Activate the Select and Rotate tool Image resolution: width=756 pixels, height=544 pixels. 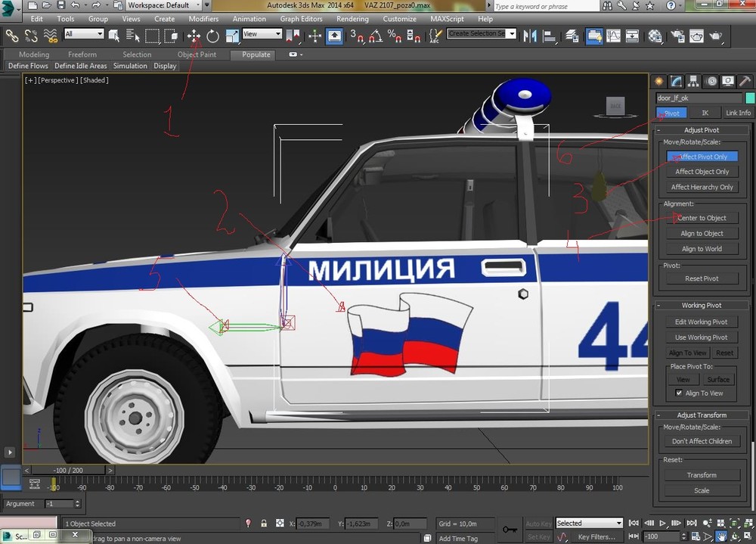click(x=213, y=35)
